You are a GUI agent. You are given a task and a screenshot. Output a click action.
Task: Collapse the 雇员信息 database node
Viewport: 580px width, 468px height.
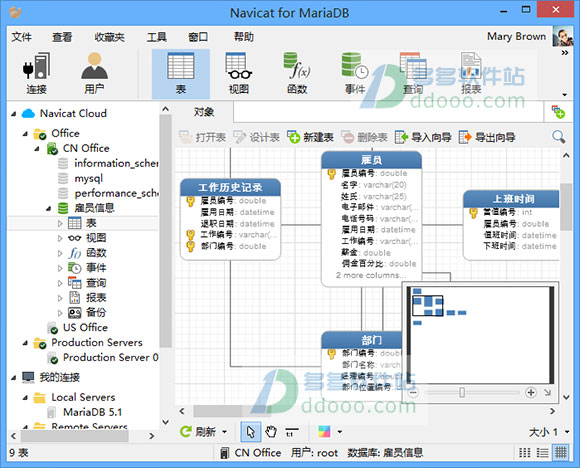tap(48, 208)
